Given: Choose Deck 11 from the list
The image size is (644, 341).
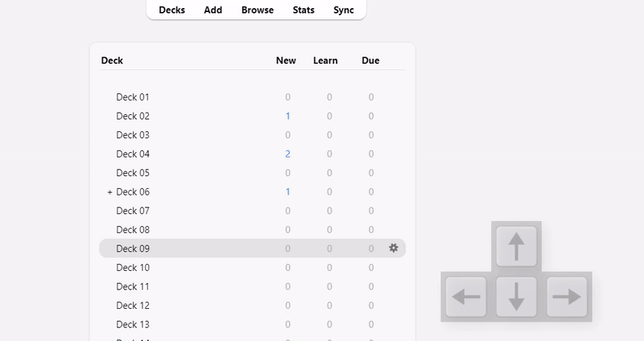Looking at the screenshot, I should tap(133, 286).
